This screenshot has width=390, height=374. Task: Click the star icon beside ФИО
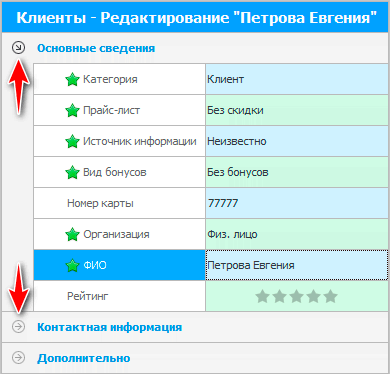click(72, 265)
